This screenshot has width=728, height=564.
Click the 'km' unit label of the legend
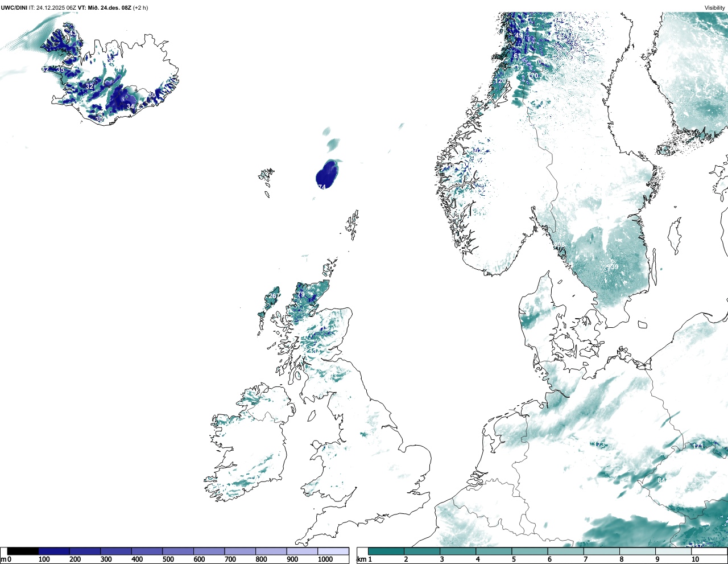pos(361,559)
